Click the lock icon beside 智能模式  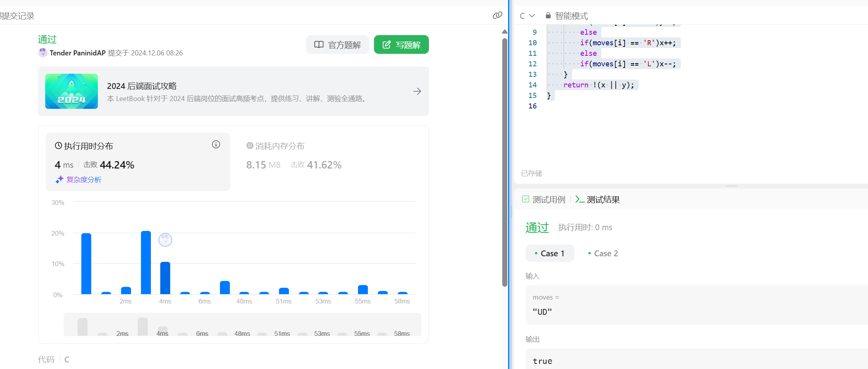tap(548, 16)
